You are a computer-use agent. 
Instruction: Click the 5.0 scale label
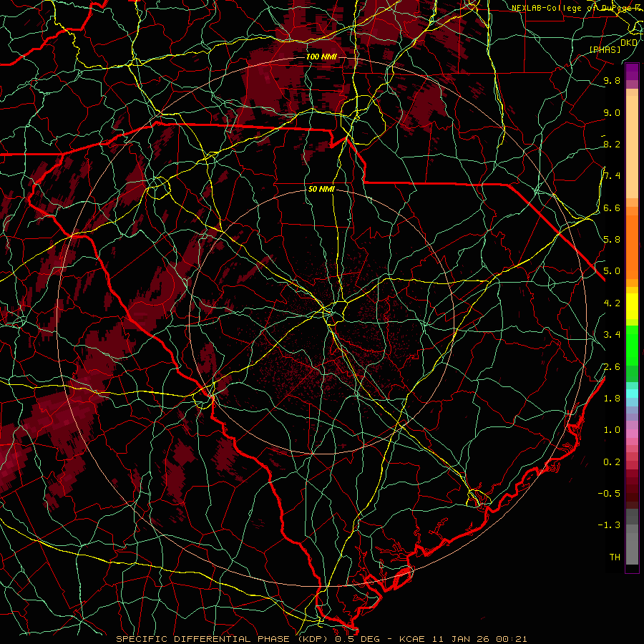coord(612,271)
